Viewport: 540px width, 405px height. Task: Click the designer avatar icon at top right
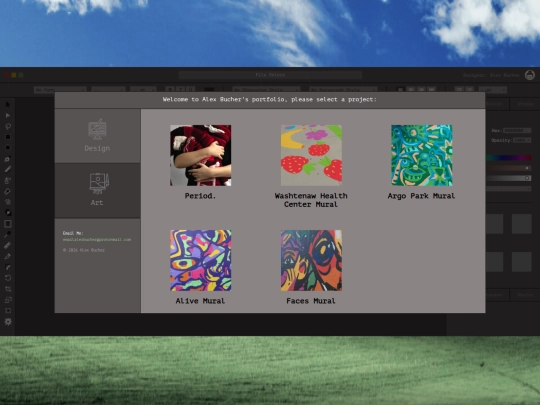530,75
